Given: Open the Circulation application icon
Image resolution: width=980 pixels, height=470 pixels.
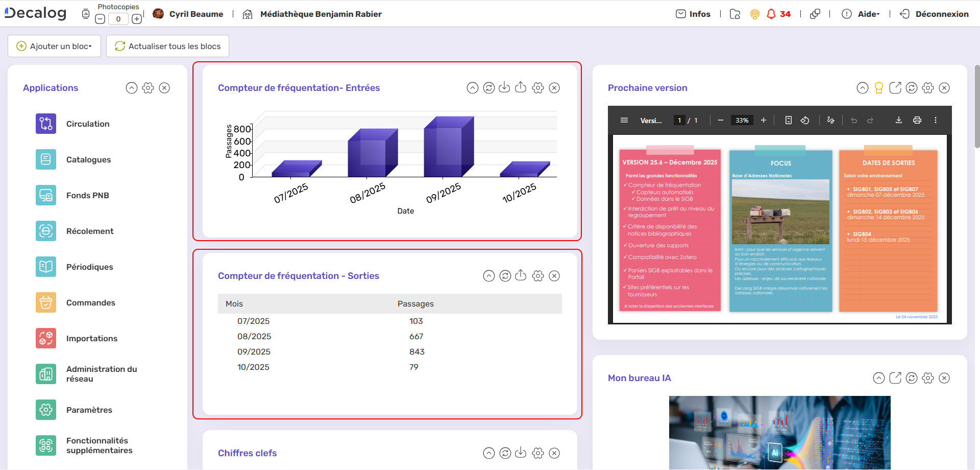Looking at the screenshot, I should tap(46, 124).
